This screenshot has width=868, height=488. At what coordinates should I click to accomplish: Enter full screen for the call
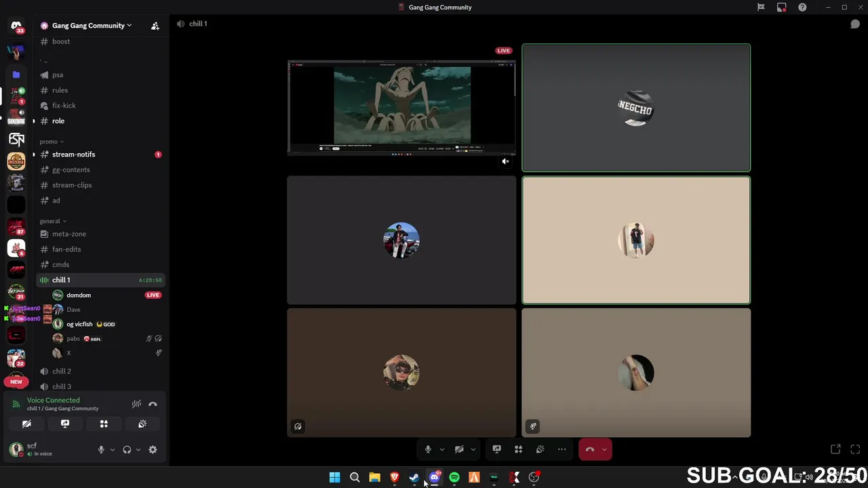tap(855, 449)
